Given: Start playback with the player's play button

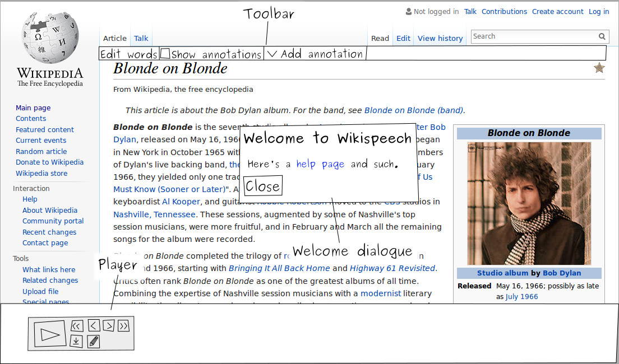Looking at the screenshot, I should point(50,334).
